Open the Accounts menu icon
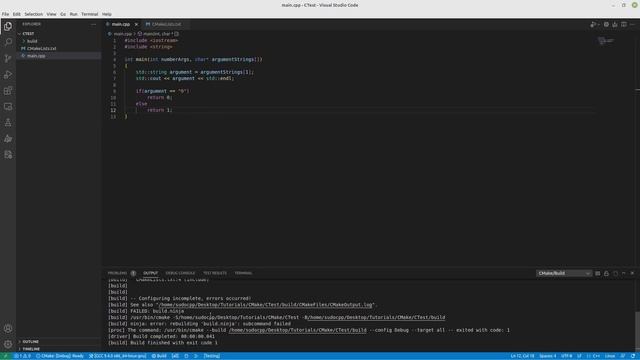The image size is (640, 360). [x=8, y=328]
